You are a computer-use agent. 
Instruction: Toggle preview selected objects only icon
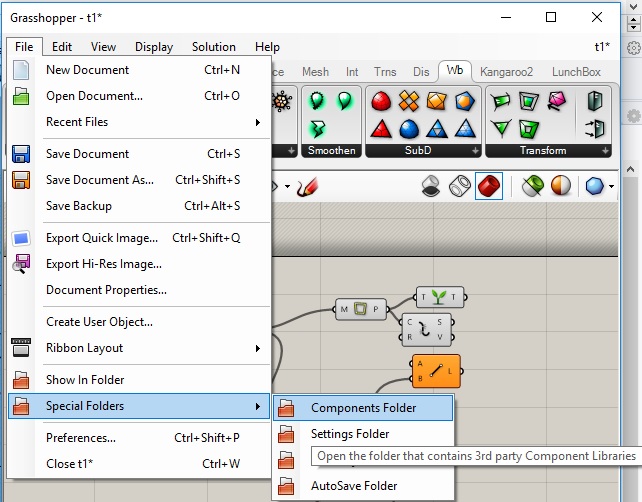coord(532,186)
